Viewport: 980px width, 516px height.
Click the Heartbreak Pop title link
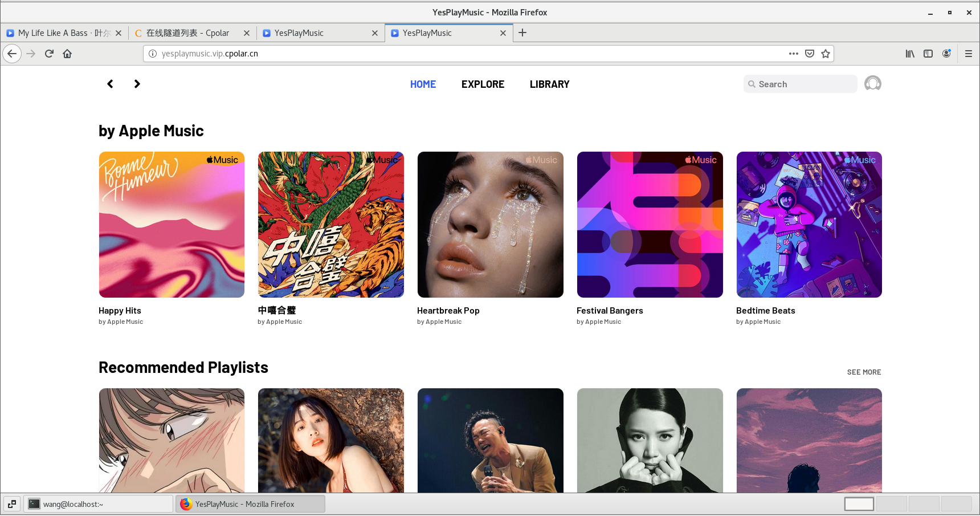pyautogui.click(x=448, y=311)
